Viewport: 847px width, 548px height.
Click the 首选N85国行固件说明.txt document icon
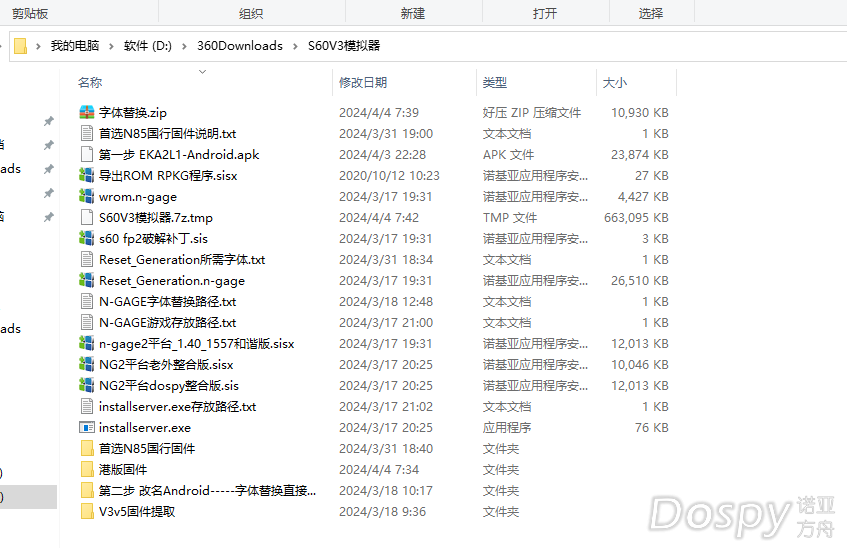click(86, 133)
